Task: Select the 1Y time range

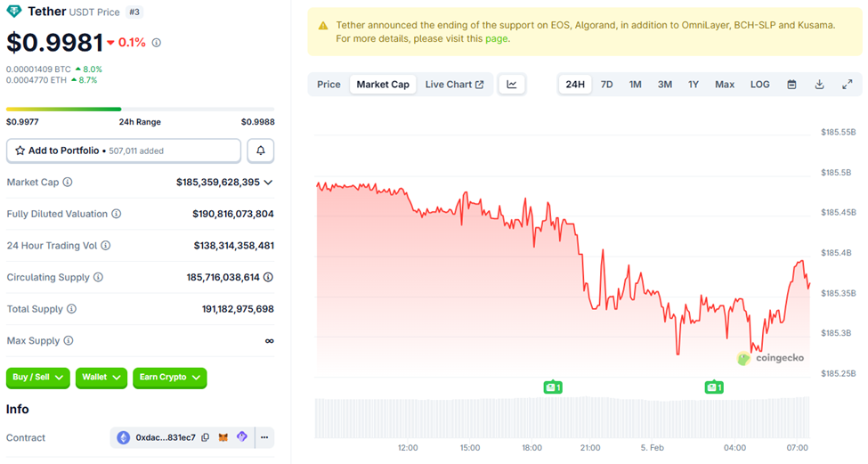Action: click(693, 85)
